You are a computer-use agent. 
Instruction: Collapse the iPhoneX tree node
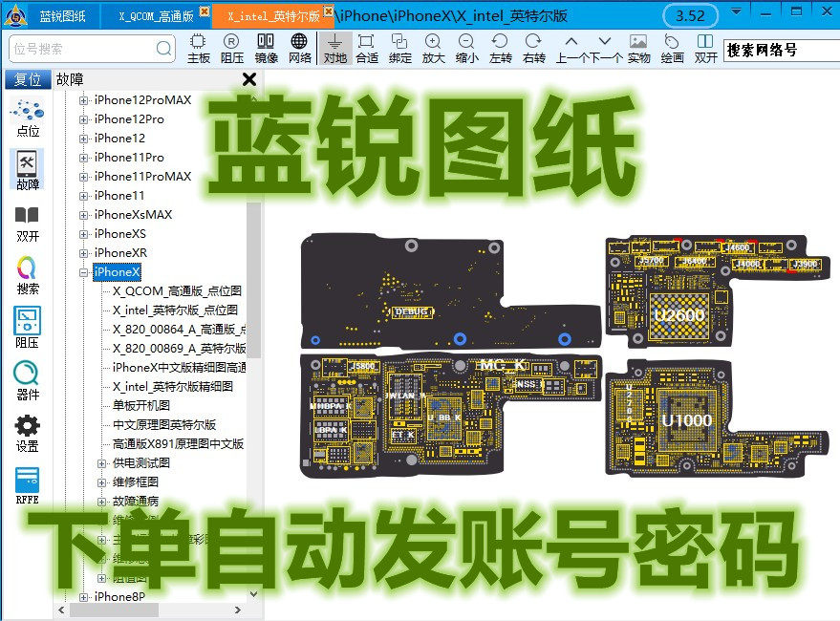coord(83,272)
